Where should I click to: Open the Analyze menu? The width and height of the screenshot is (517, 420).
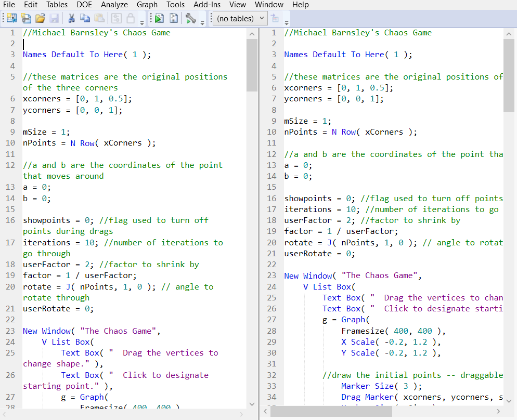point(114,5)
